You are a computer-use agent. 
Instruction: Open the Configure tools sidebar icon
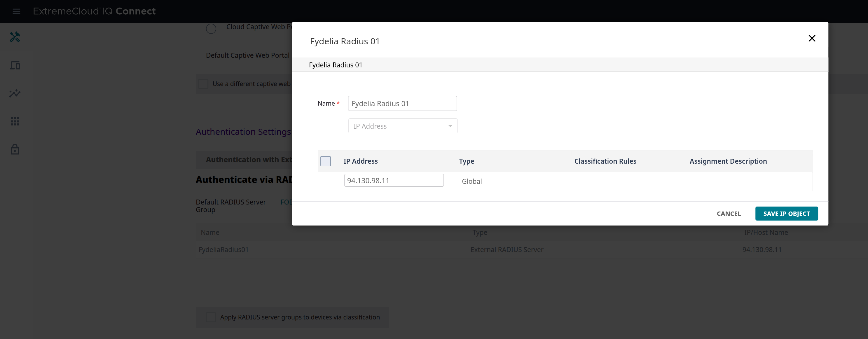[15, 37]
